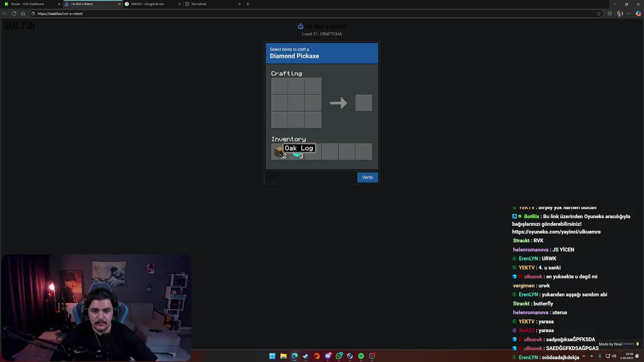644x362 pixels.
Task: Click BotRix username in chat
Action: (531, 217)
